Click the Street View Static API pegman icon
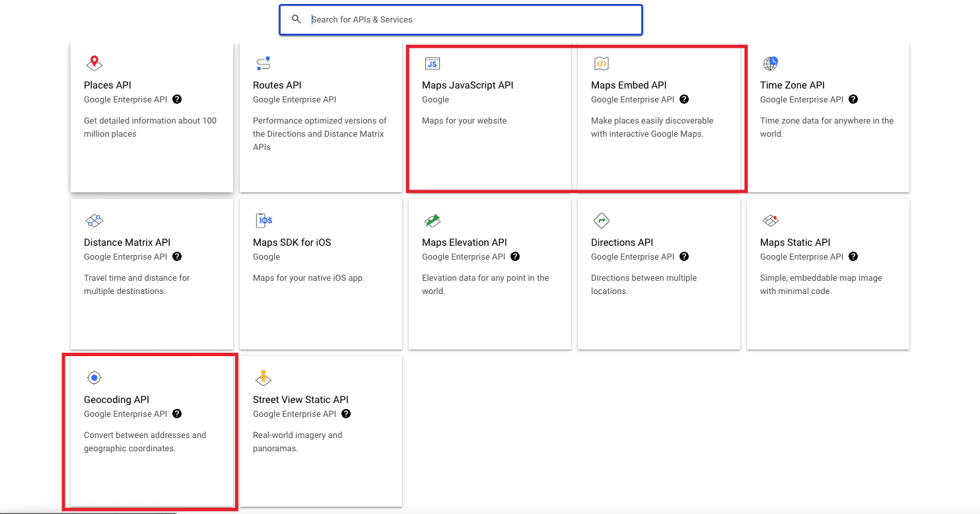The height and width of the screenshot is (514, 980). coord(263,378)
